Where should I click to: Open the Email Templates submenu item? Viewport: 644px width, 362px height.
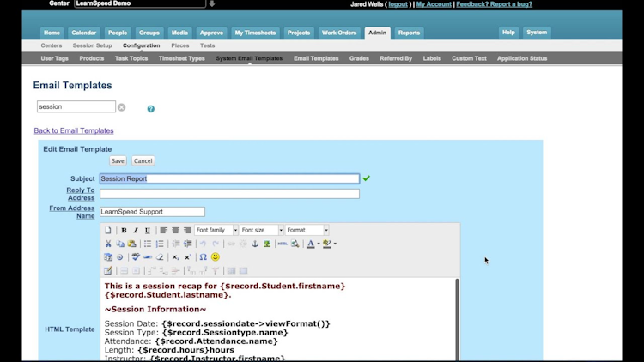tap(316, 58)
